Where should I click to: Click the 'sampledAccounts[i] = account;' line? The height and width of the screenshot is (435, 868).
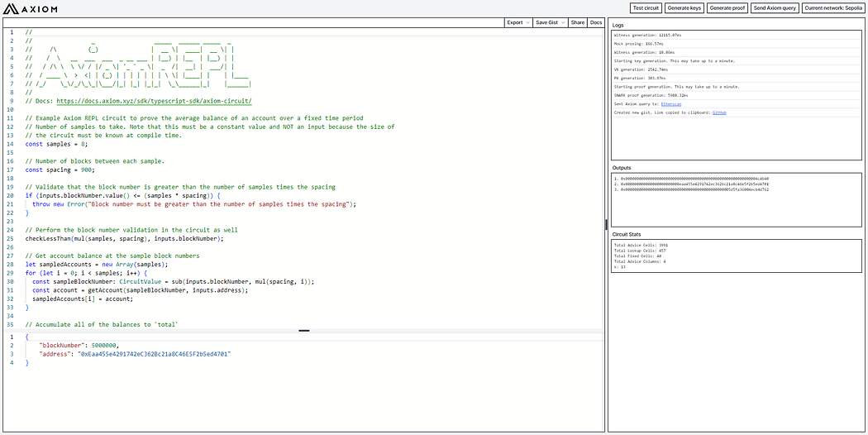pos(83,299)
